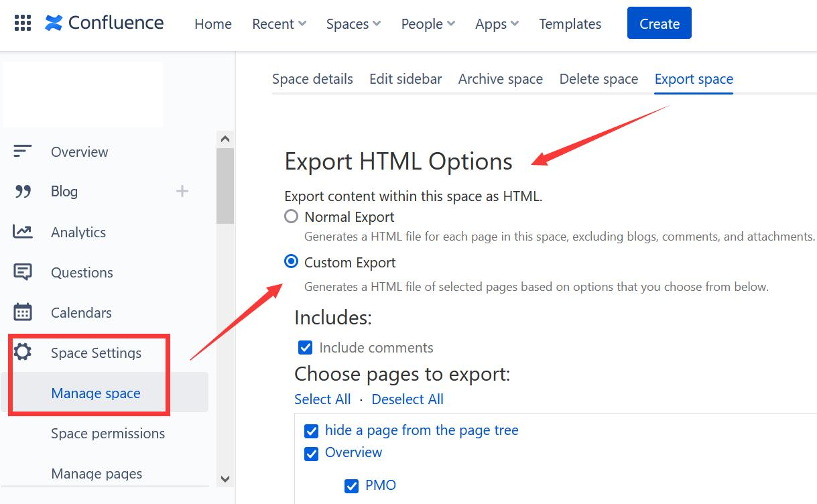Open the Overview sidebar icon
This screenshot has height=504, width=817.
click(23, 151)
